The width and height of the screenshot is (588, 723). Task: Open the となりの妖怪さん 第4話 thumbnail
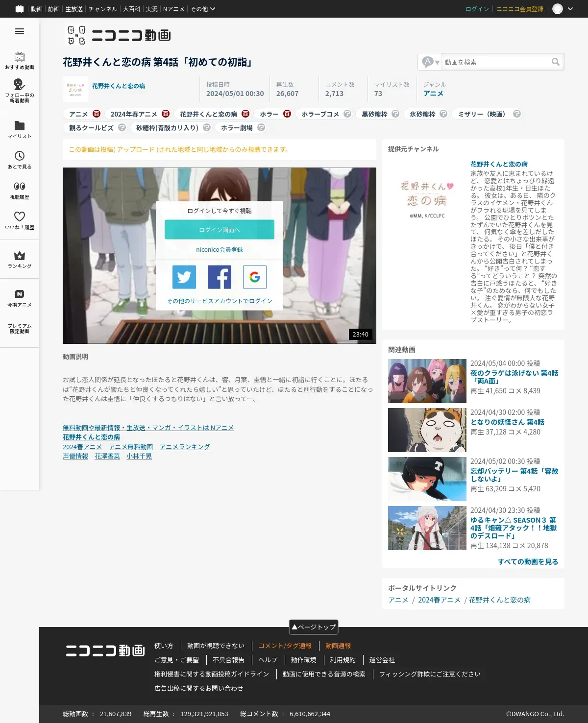pos(427,430)
